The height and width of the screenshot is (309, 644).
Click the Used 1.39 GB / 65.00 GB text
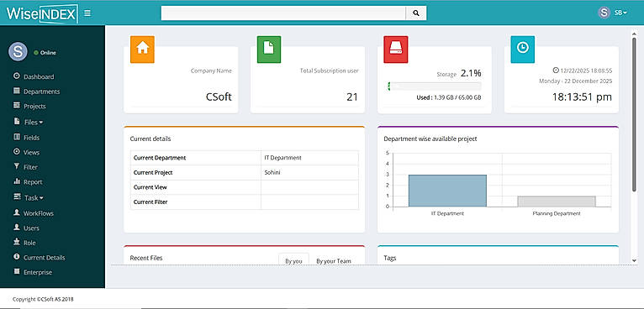click(449, 97)
